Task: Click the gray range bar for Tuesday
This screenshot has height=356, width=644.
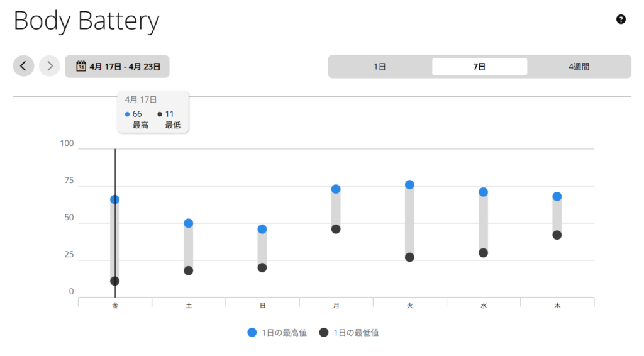Action: (409, 220)
